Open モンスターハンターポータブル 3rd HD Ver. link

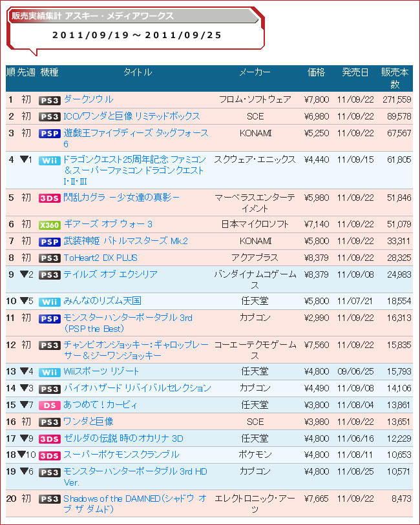[135, 477]
